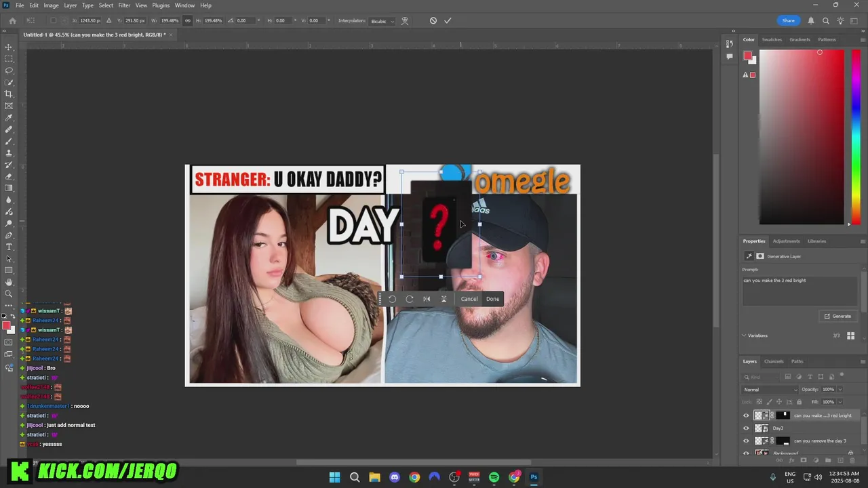Click the undo-rotate icon in contextual bar
868x488 pixels.
[392, 299]
